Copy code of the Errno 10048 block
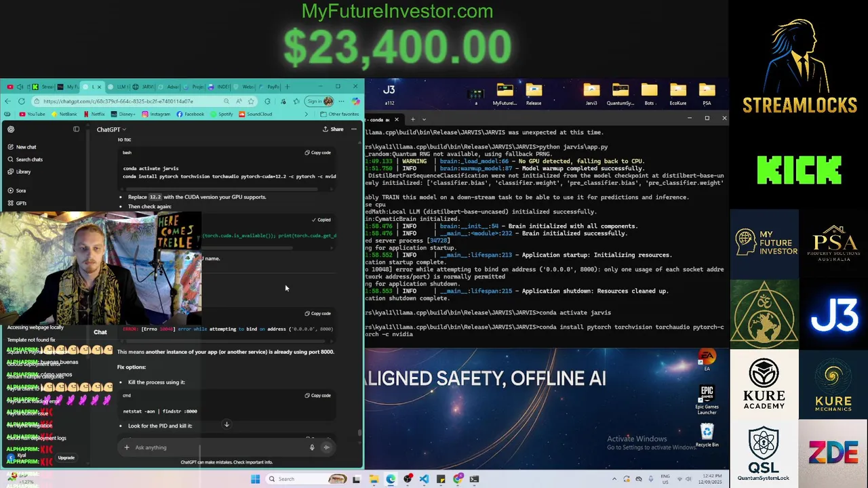Viewport: 868px width, 488px height. (317, 313)
